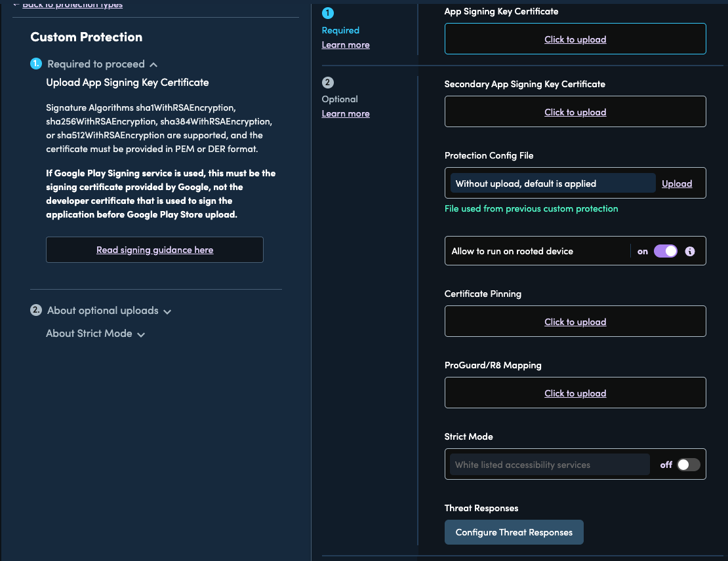
Task: Upload the Secondary App Signing Key Certificate
Action: (575, 112)
